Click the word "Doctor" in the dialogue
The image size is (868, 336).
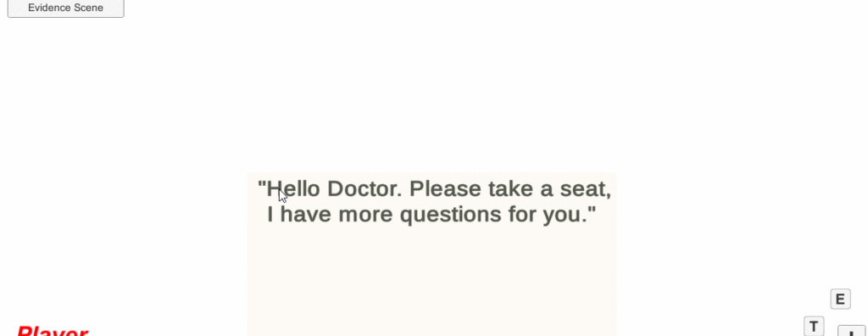[364, 189]
